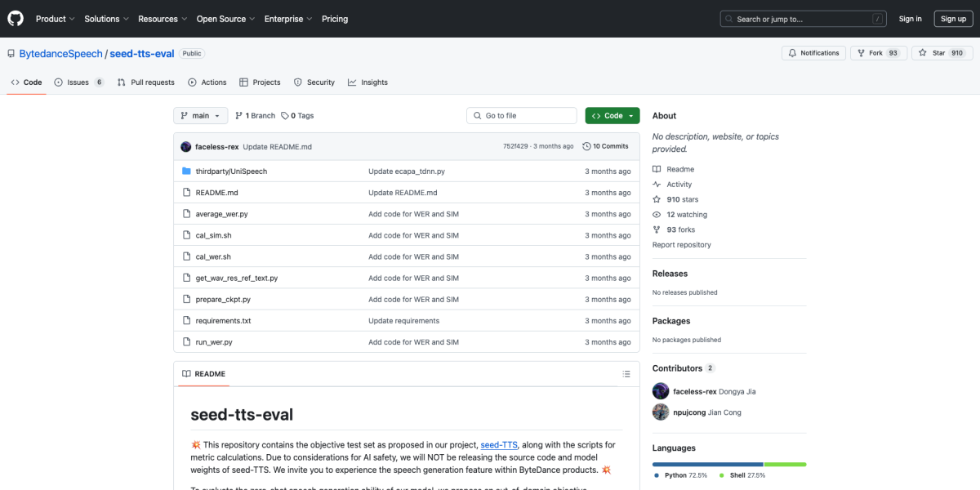Click the thirdparty/UniSpeech folder icon
This screenshot has width=980, height=490.
click(x=187, y=171)
